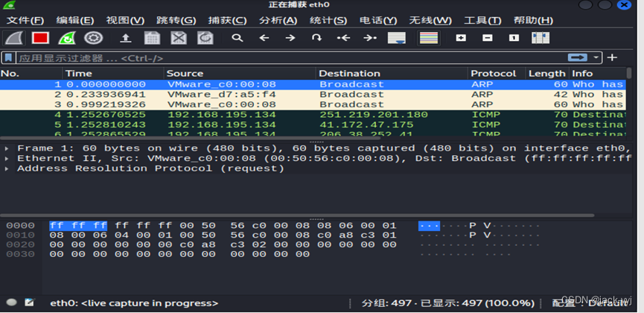Toggle auto-scroll during live capture icon
Screen dimensions: 644x313
pyautogui.click(x=397, y=38)
